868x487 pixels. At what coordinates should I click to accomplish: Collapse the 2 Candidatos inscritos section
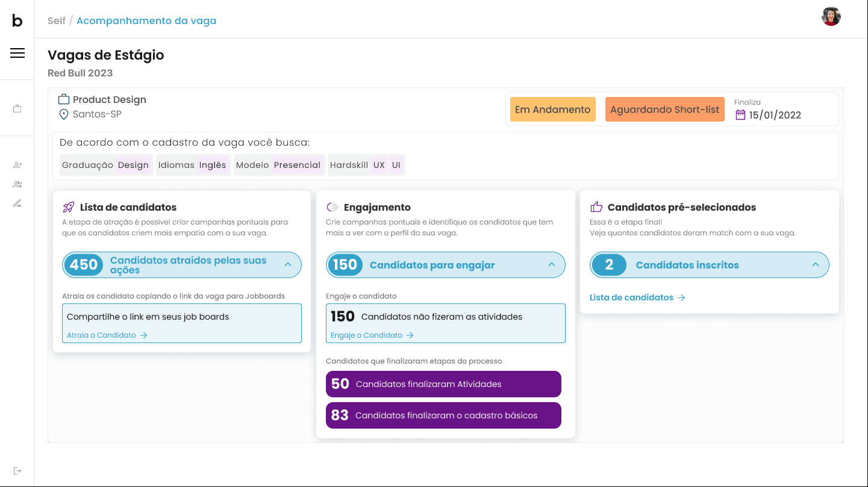click(816, 265)
